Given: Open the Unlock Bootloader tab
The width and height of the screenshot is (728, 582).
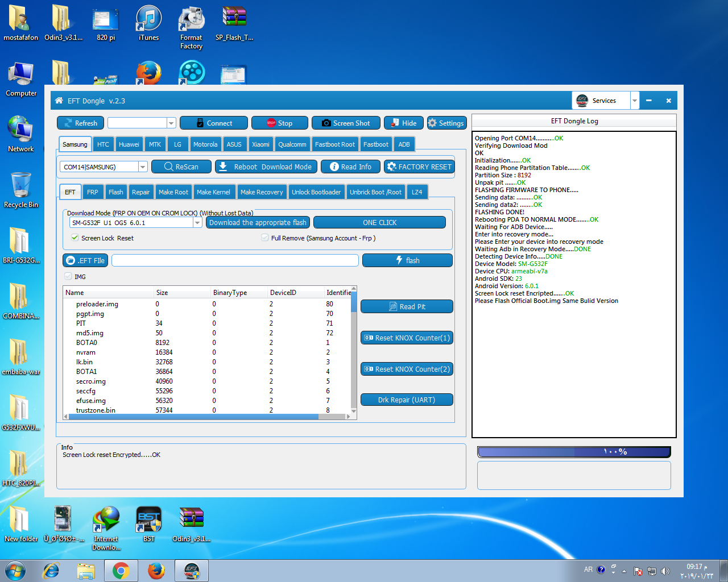Looking at the screenshot, I should (316, 192).
